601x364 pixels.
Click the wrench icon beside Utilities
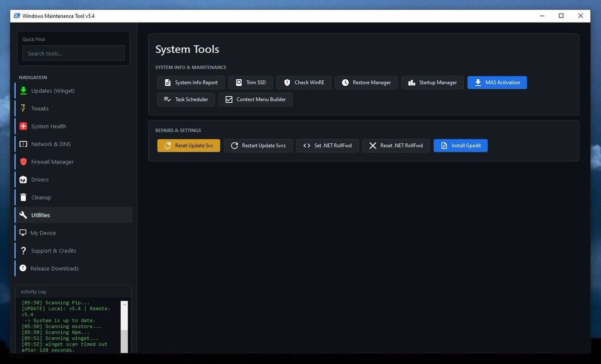(24, 215)
